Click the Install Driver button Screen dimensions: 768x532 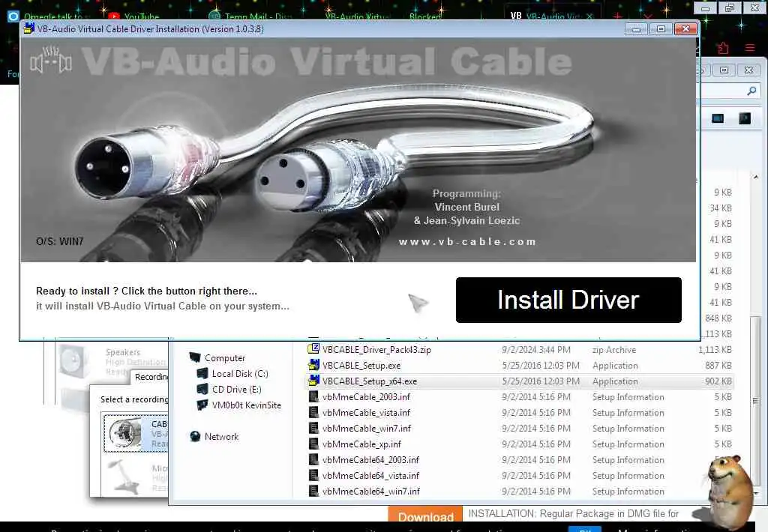pos(568,300)
